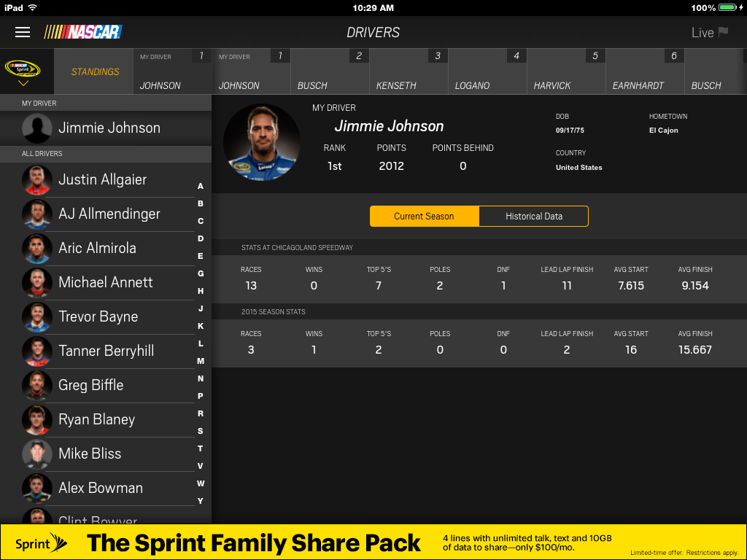
Task: Switch to Current Season stats
Action: coord(424,216)
